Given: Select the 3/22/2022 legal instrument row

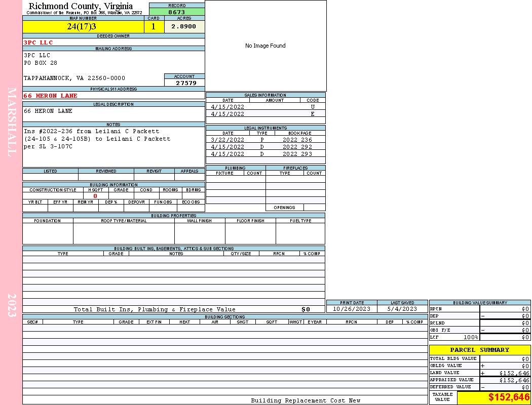Looking at the screenshot, I should (x=265, y=140).
